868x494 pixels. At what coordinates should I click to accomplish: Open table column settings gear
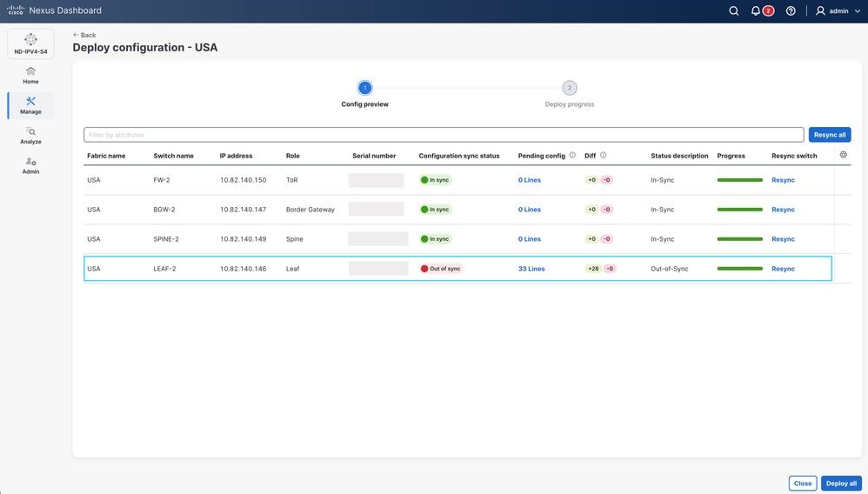pyautogui.click(x=843, y=155)
